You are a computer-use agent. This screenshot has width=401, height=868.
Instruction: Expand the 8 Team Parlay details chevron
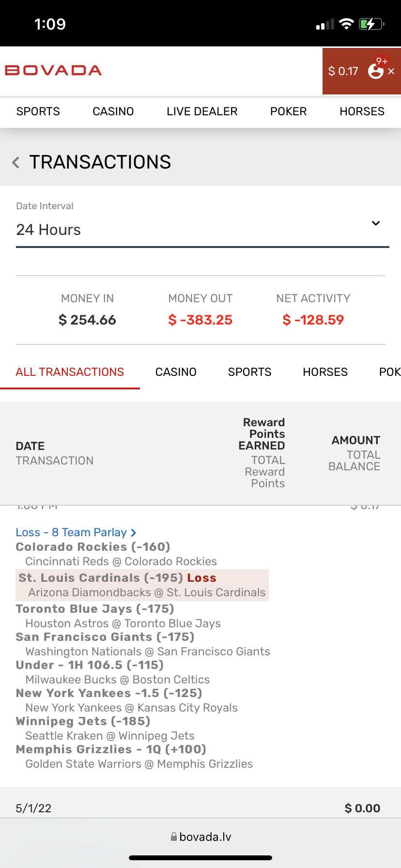pos(134,533)
